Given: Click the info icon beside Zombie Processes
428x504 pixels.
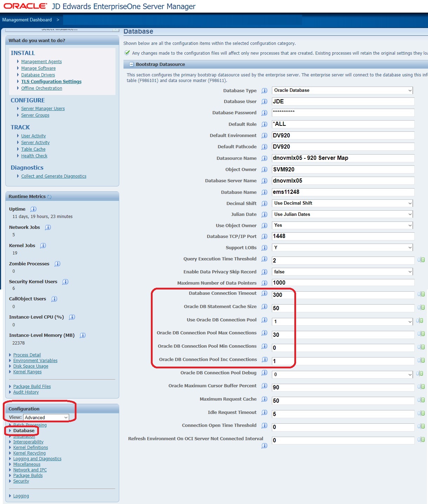Looking at the screenshot, I should (x=58, y=264).
